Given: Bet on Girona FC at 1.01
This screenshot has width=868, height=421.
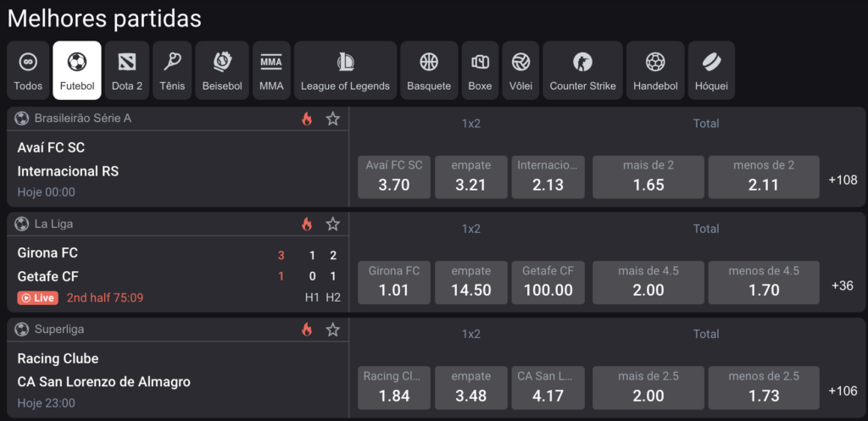Looking at the screenshot, I should point(394,283).
